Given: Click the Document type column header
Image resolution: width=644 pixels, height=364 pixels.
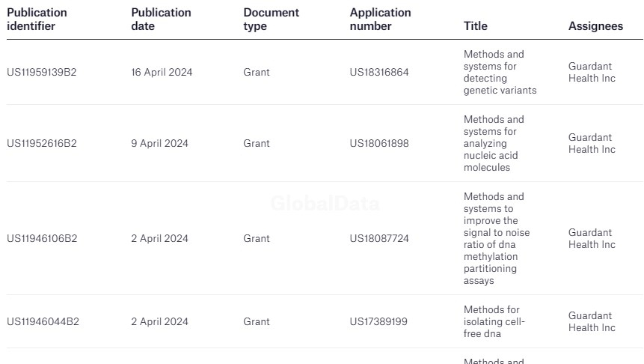Looking at the screenshot, I should pos(271,19).
